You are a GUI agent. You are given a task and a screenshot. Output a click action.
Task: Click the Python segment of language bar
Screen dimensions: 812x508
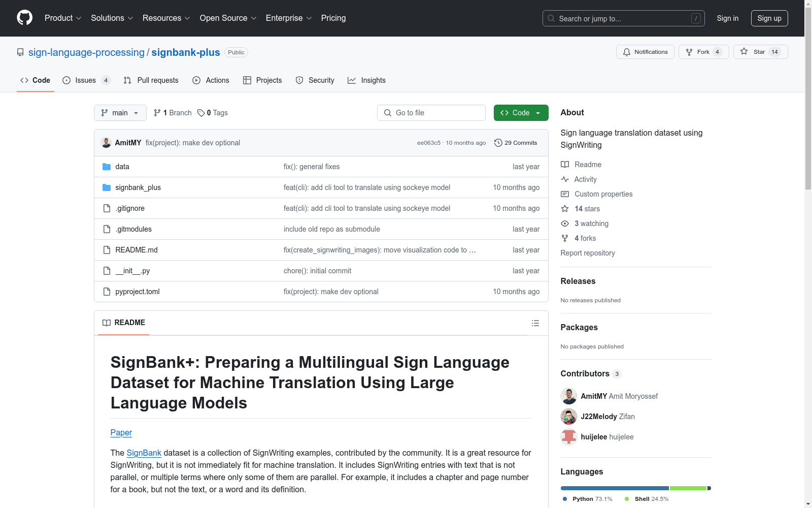[x=615, y=488]
